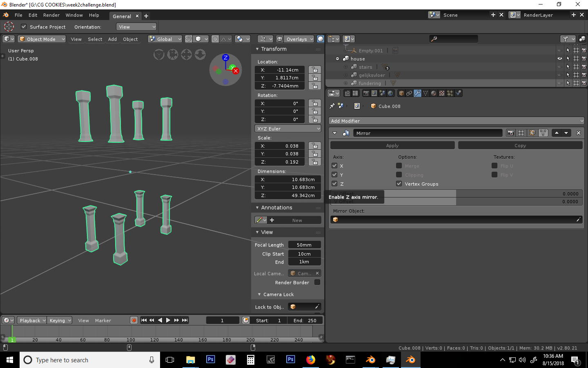The width and height of the screenshot is (588, 368).
Task: Open the Object properties tab (orange cube)
Action: (x=401, y=93)
